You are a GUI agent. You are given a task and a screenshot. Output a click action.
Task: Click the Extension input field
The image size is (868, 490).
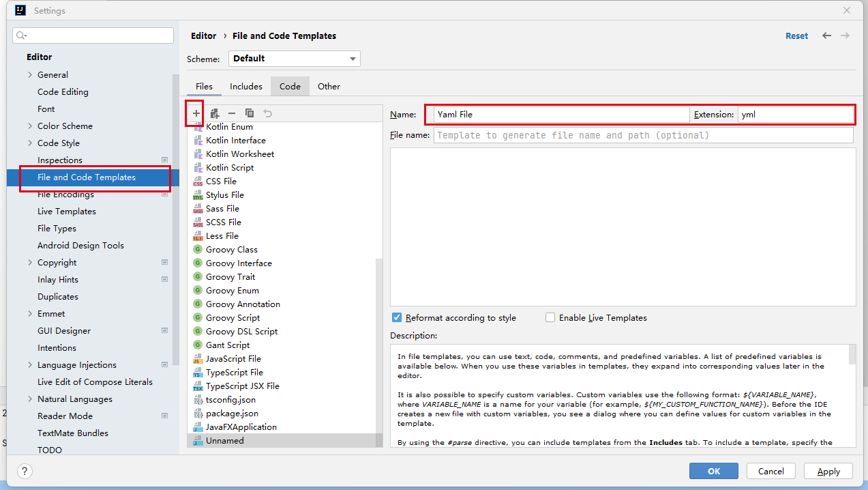click(x=796, y=115)
